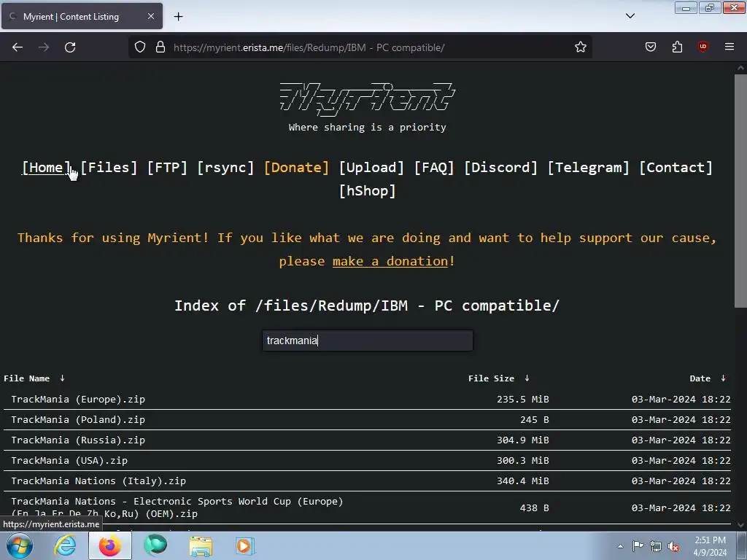Open the [Discord] navigation link

[x=500, y=168]
